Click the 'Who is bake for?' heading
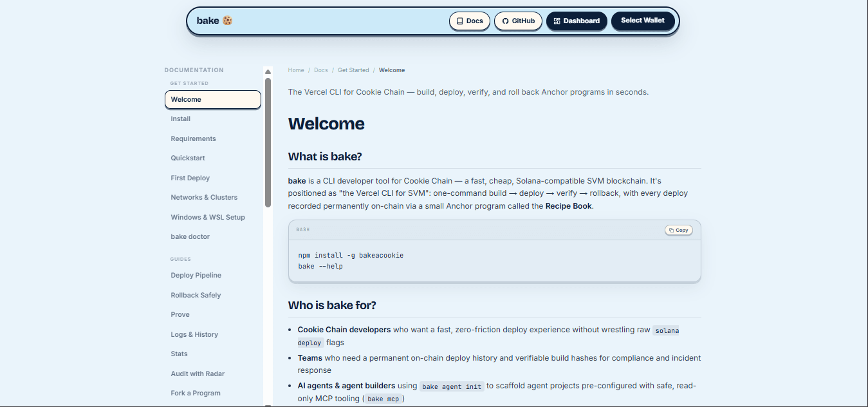Viewport: 868px width, 407px height. [332, 305]
